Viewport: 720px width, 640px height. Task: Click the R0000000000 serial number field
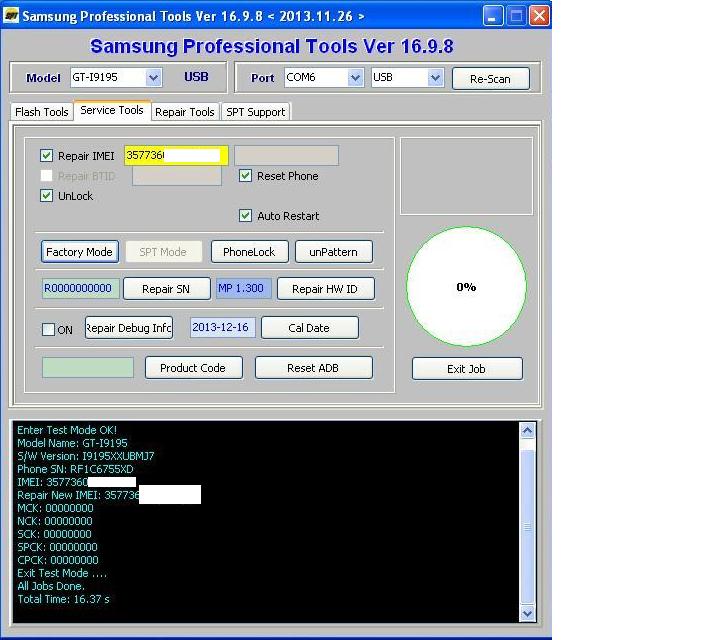80,288
